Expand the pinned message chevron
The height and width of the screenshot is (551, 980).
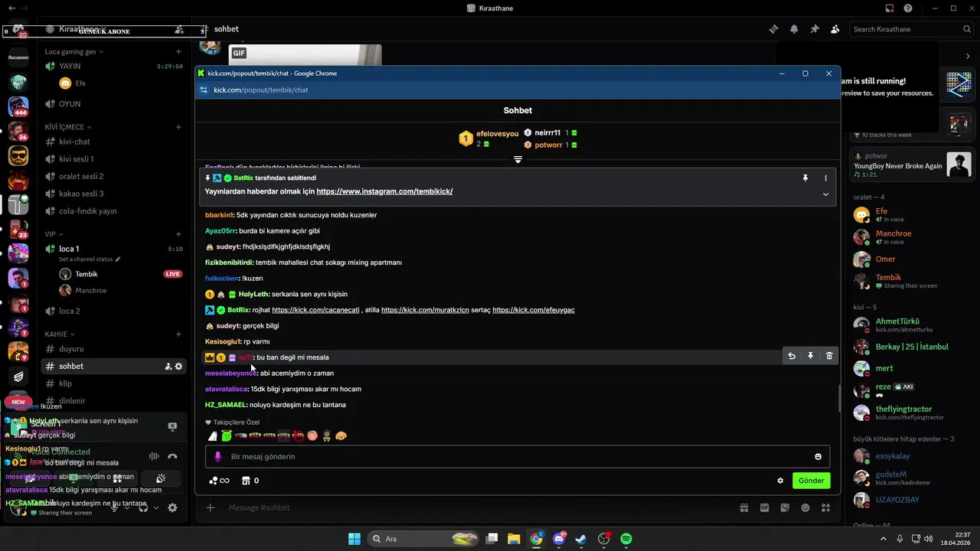click(825, 194)
